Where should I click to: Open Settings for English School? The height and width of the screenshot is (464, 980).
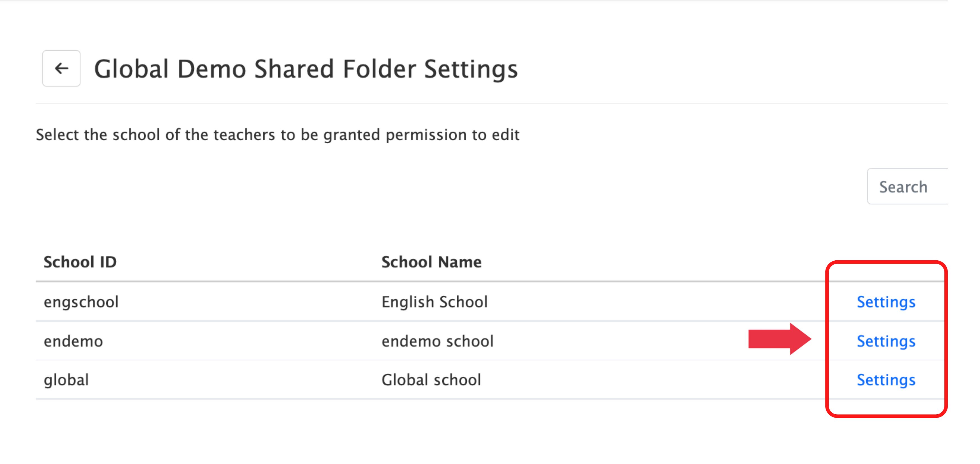point(886,302)
